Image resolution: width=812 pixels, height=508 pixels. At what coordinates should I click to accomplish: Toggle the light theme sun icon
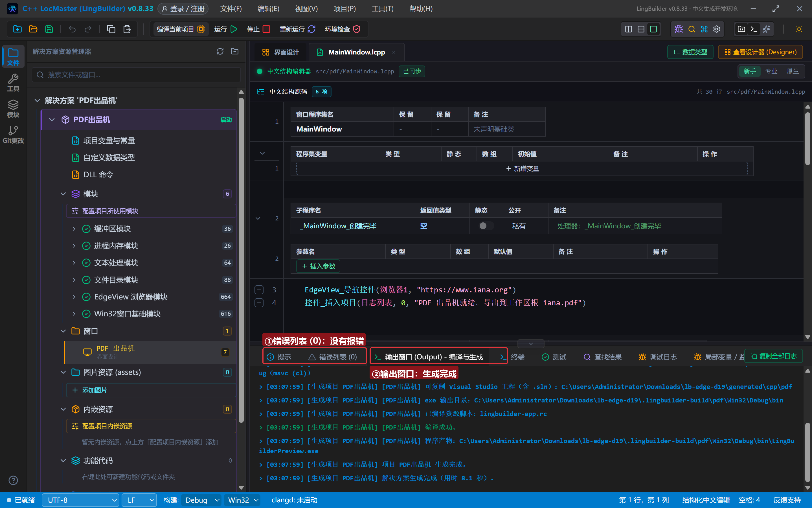(x=799, y=29)
